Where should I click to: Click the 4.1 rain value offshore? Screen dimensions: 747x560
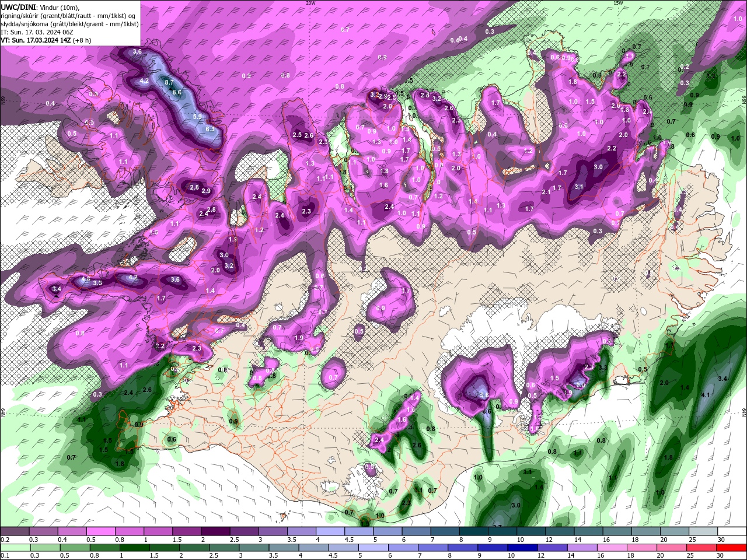[705, 395]
